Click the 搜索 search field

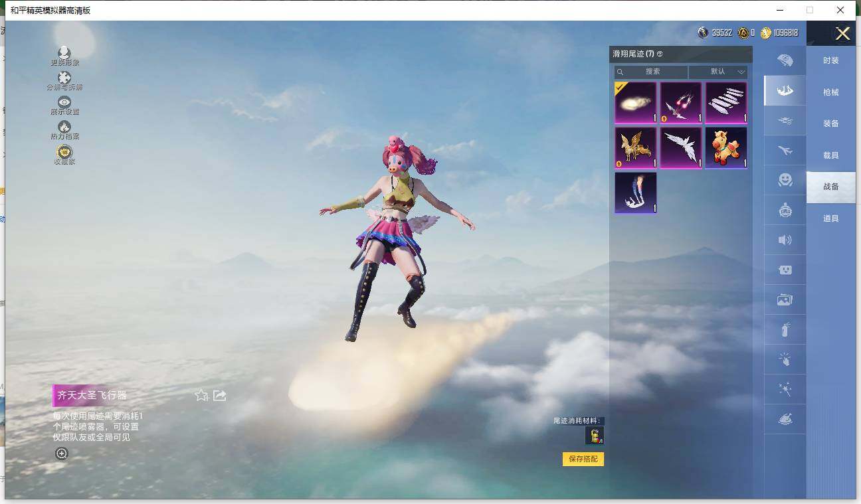tap(651, 72)
